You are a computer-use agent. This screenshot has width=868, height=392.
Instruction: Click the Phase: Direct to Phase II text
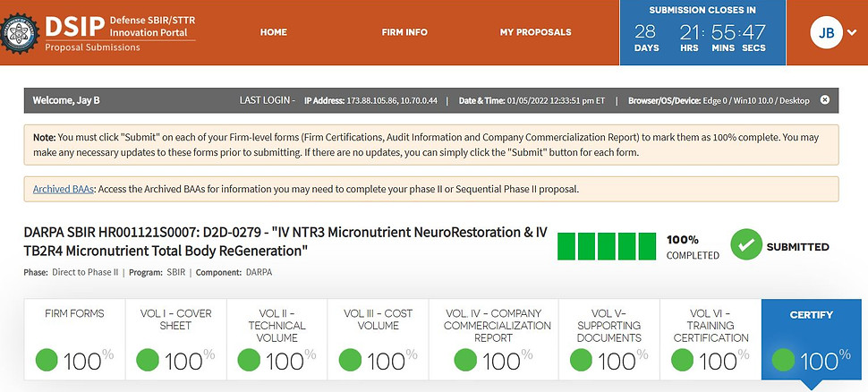click(71, 272)
